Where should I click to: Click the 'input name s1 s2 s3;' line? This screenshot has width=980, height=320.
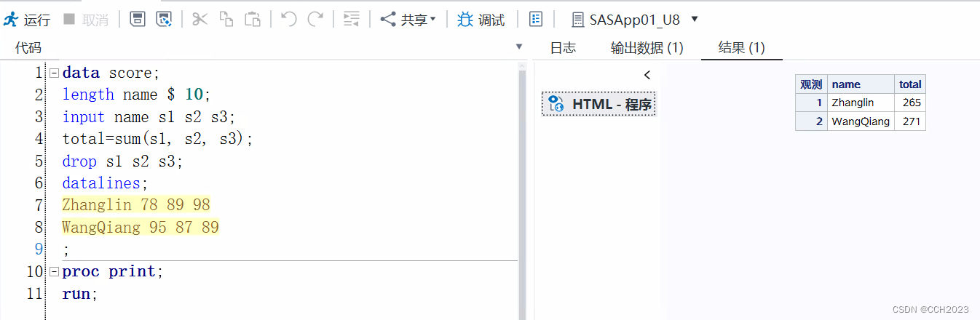point(149,117)
